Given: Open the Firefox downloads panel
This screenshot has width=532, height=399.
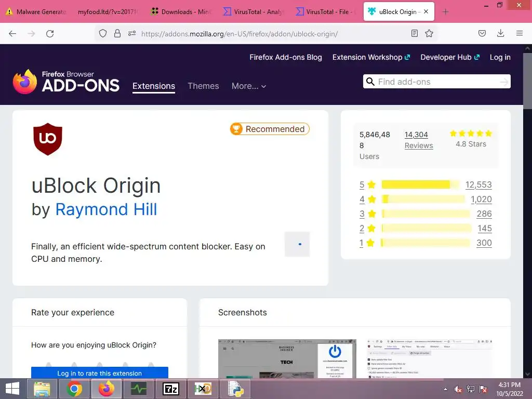Looking at the screenshot, I should click(500, 34).
